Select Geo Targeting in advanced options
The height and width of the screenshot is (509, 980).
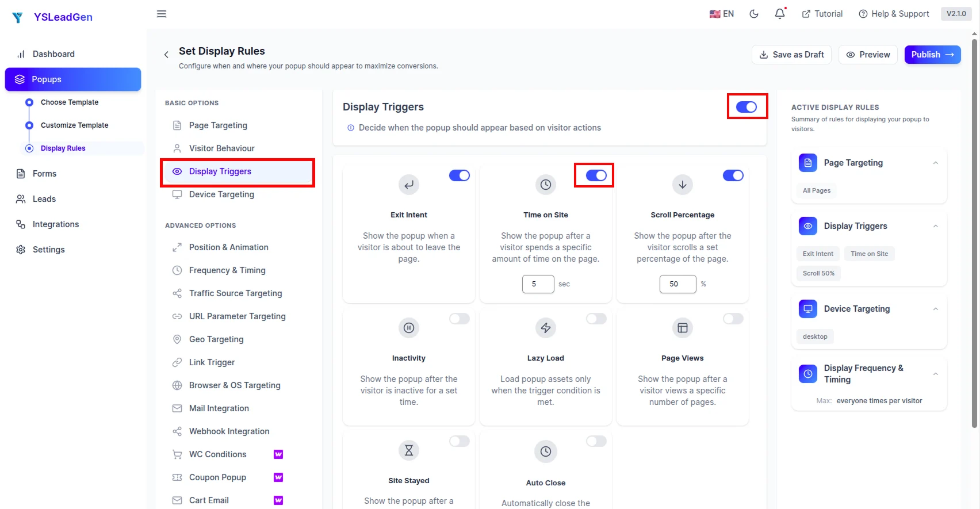pyautogui.click(x=216, y=339)
